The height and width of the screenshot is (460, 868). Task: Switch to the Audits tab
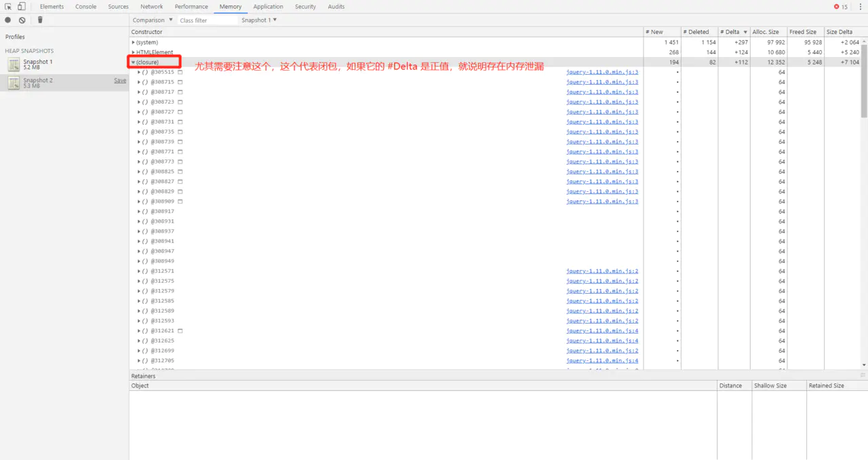[x=336, y=7]
